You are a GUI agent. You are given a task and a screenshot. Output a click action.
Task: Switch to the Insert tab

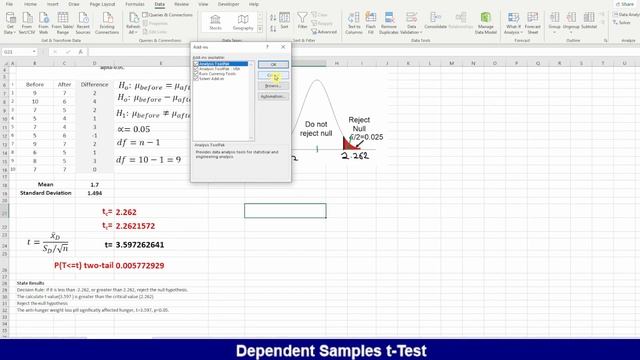(53, 4)
